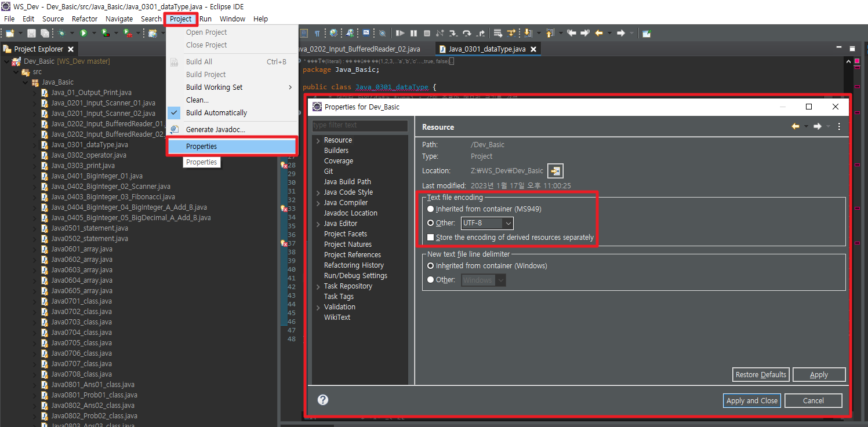Expand the Task Repository node
This screenshot has width=868, height=427.
318,287
